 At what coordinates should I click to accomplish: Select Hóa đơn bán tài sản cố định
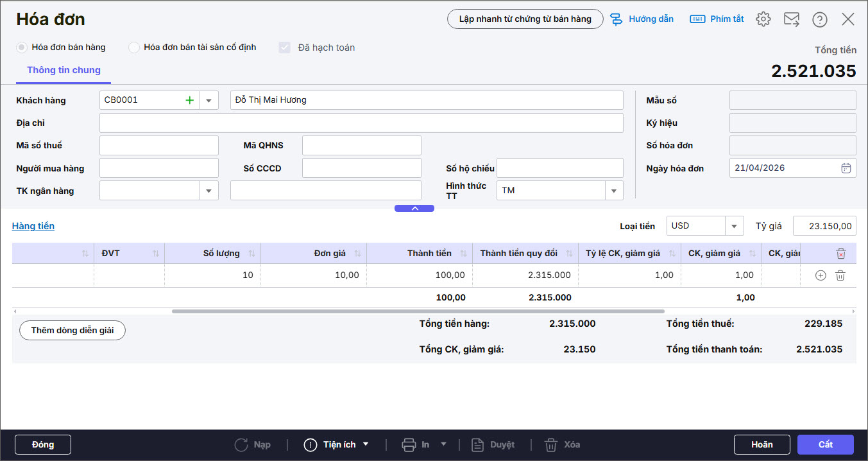(134, 48)
